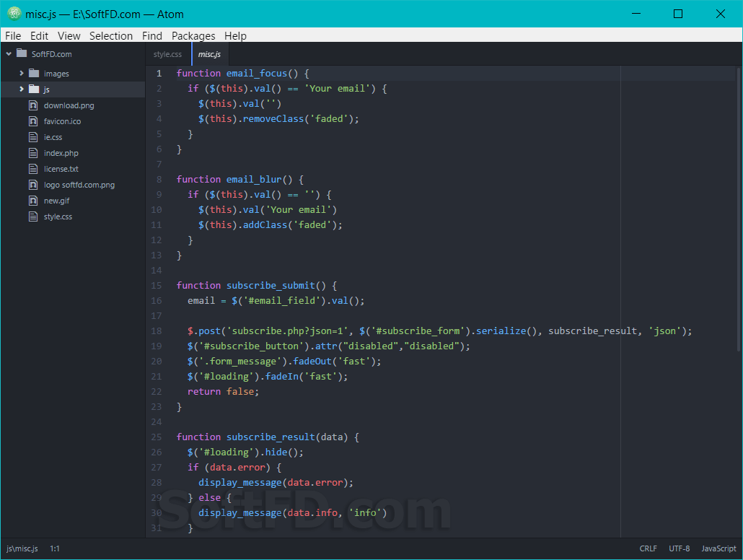
Task: Click the removeClass call on line 4
Action: coord(273,119)
